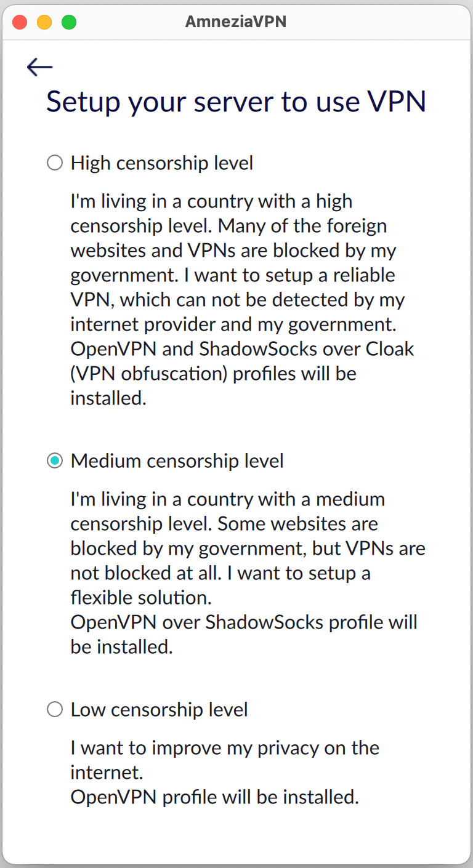Click the privacy improvement description under Low censorship
The height and width of the screenshot is (868, 473).
(x=225, y=760)
